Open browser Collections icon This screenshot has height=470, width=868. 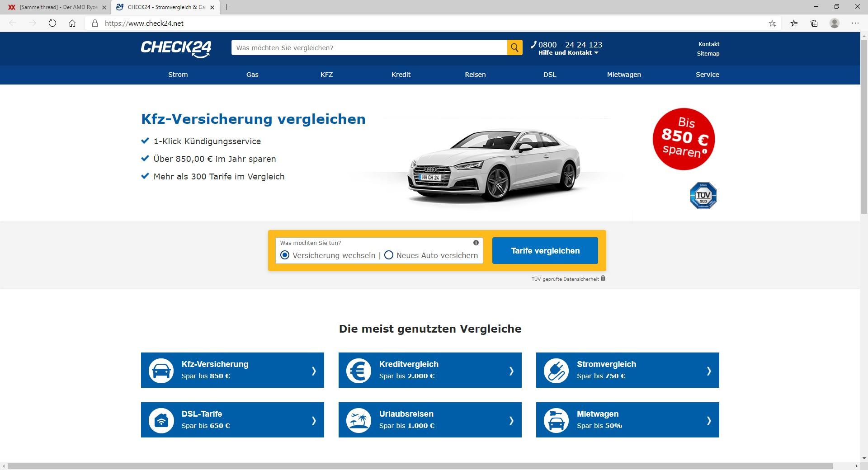tap(814, 23)
